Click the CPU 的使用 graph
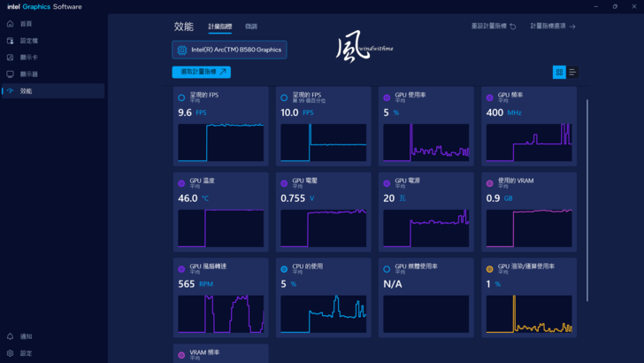Image resolution: width=644 pixels, height=363 pixels. click(x=324, y=314)
